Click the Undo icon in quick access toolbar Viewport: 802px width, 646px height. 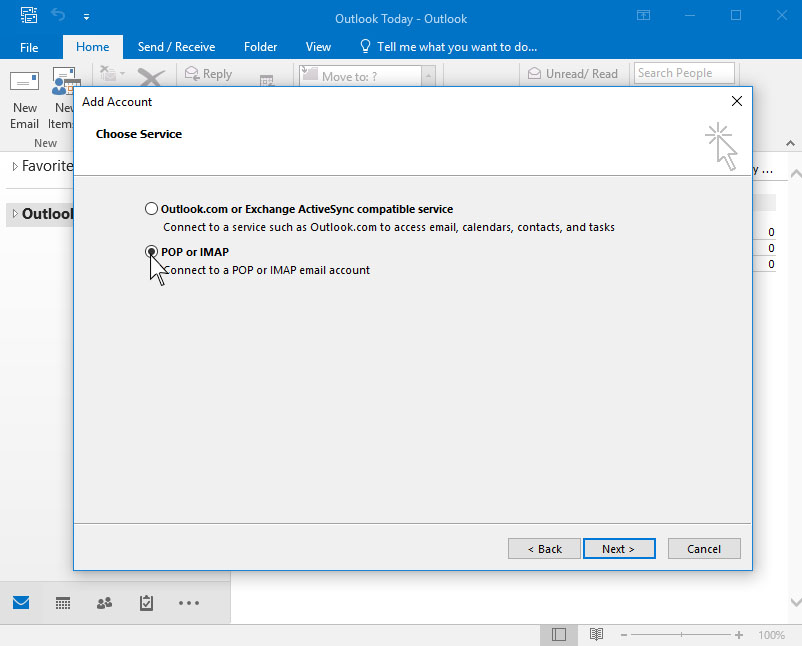tap(58, 15)
